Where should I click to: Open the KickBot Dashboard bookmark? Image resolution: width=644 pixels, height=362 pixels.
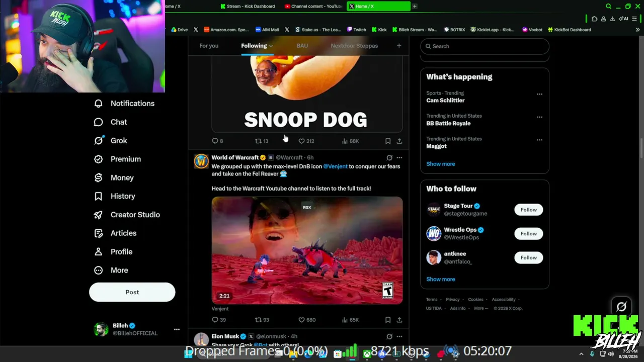[569, 30]
